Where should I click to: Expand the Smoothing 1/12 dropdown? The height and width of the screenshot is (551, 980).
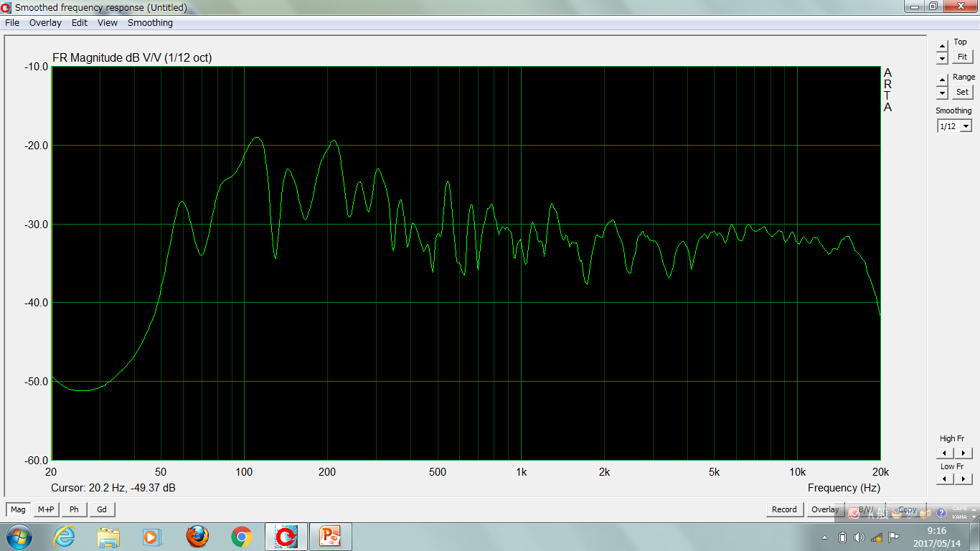[966, 126]
